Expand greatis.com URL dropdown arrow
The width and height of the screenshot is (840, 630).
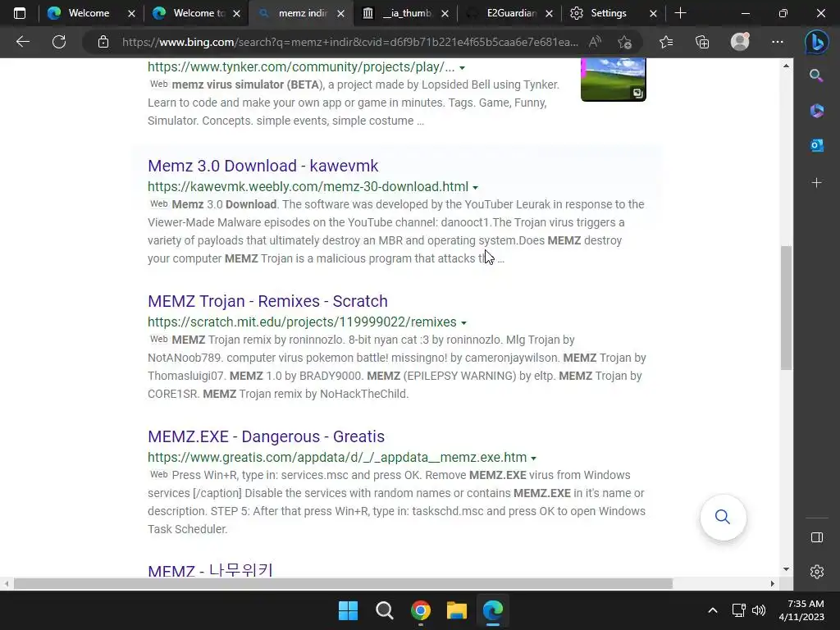pyautogui.click(x=533, y=459)
